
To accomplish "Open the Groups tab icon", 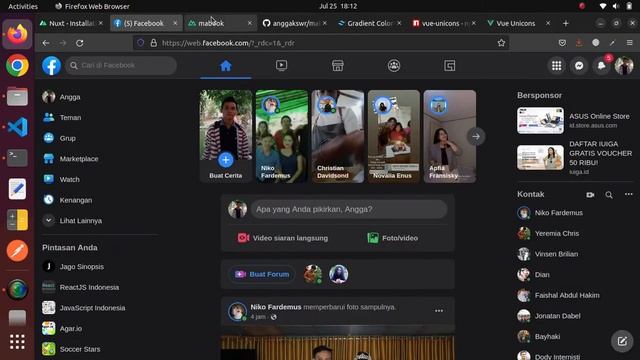I will 394,65.
